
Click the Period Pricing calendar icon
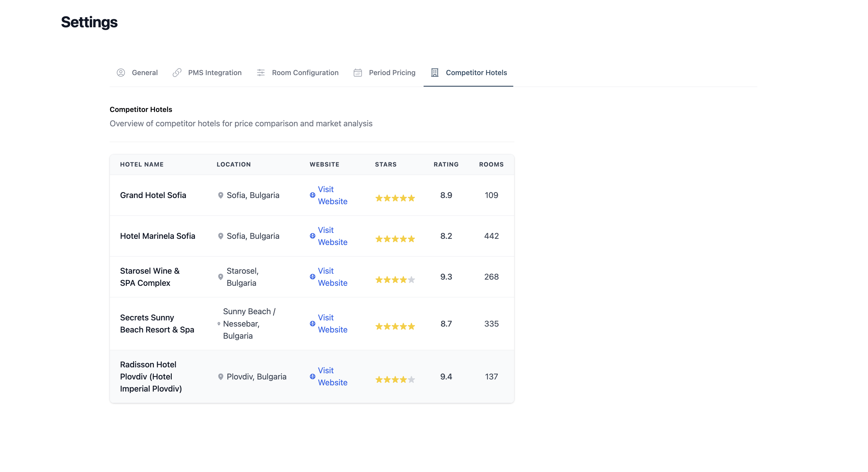pyautogui.click(x=358, y=73)
